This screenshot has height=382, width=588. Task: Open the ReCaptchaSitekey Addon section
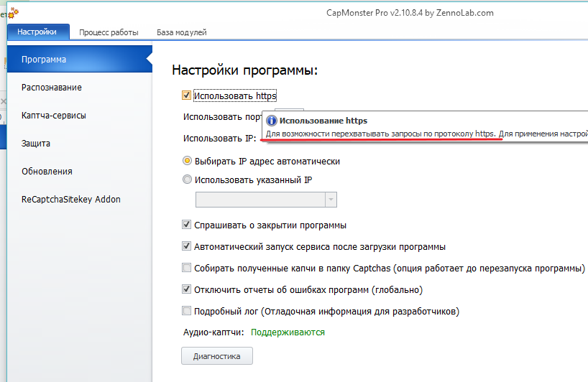pyautogui.click(x=71, y=199)
